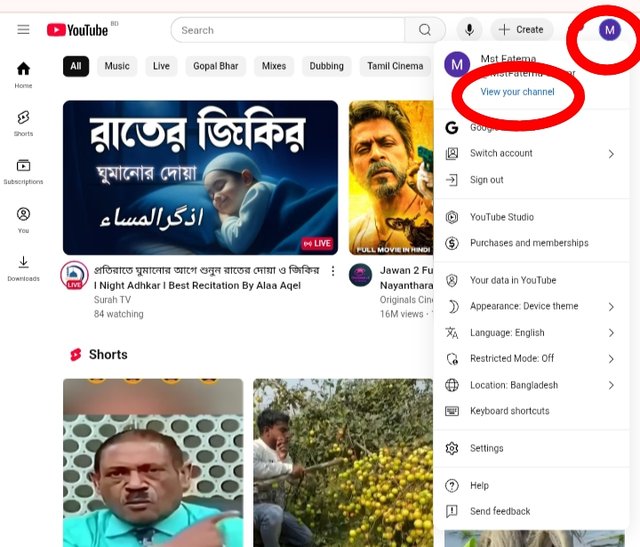
Task: Click the Send feedback exclamation icon
Action: coord(452,511)
